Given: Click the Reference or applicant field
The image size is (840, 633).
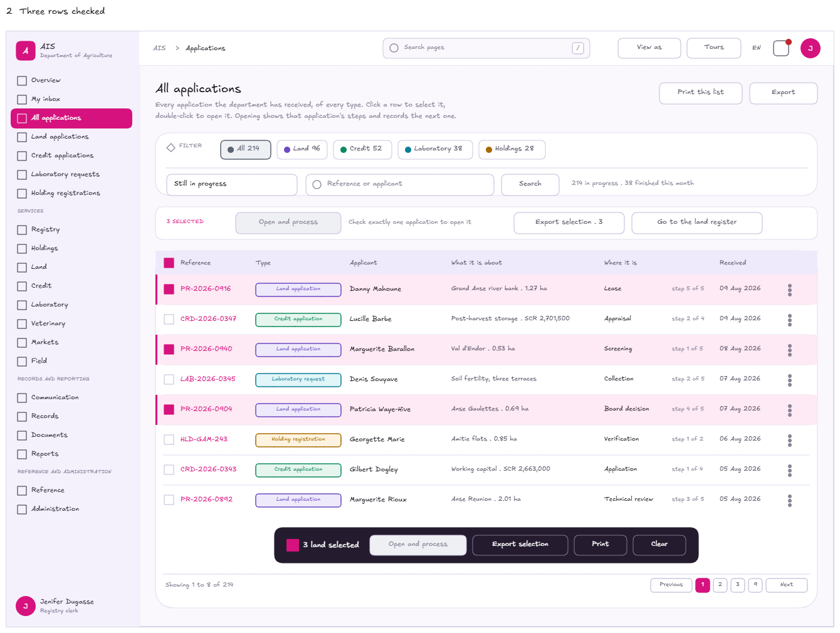Looking at the screenshot, I should click(399, 184).
